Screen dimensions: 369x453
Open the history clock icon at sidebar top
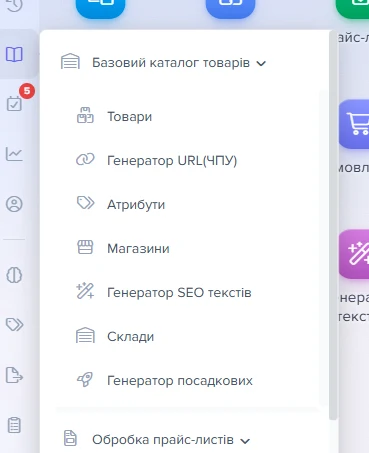pos(14,5)
